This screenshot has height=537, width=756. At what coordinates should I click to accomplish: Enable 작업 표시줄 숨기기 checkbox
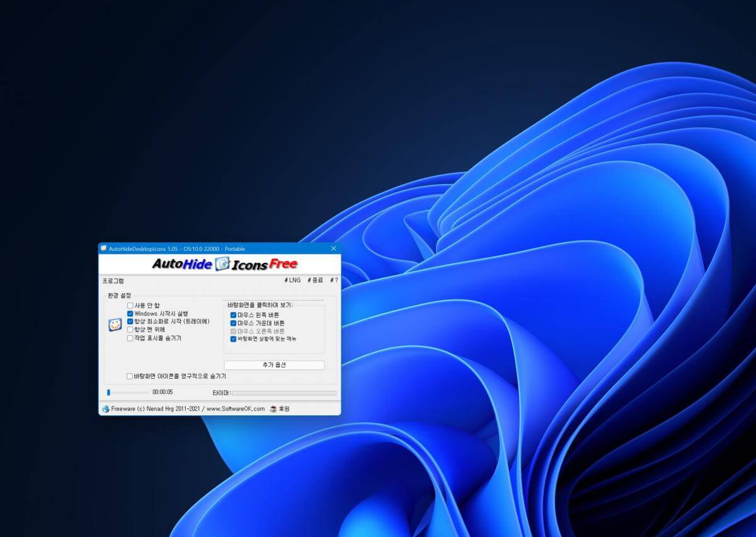click(x=130, y=338)
